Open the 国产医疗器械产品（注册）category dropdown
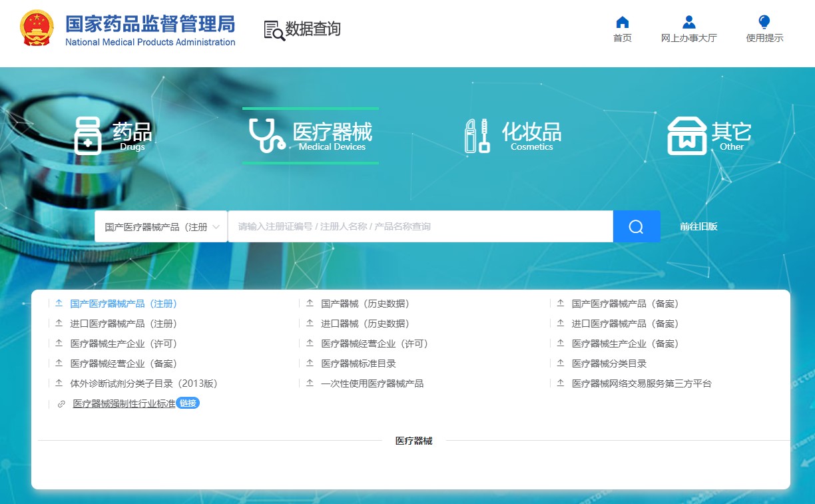The height and width of the screenshot is (504, 815). pos(161,226)
